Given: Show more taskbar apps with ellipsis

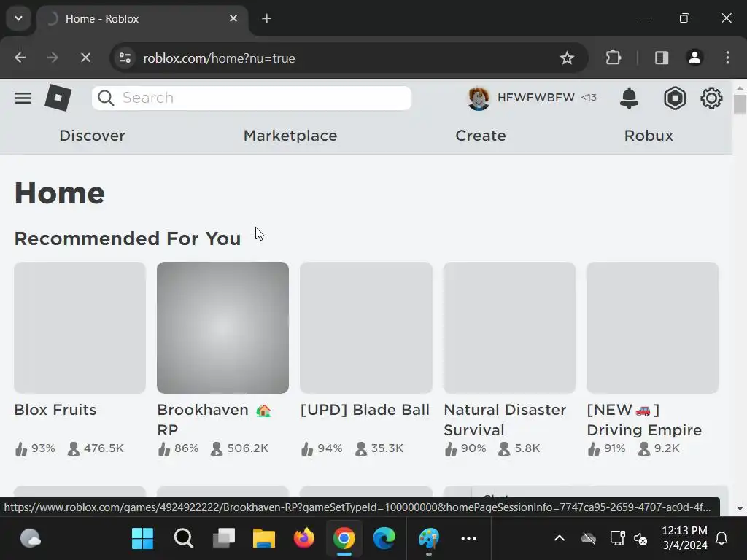Looking at the screenshot, I should pos(469,539).
